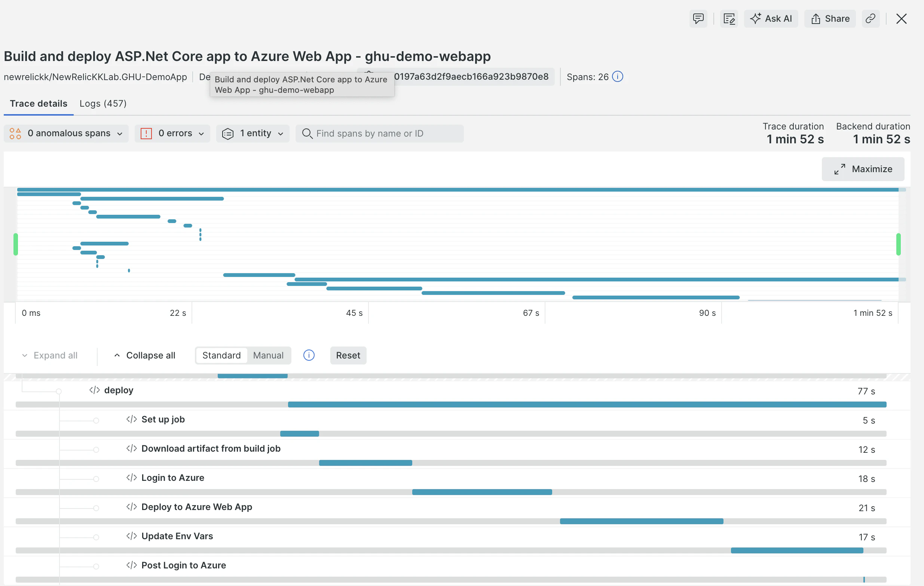Select Download artifact from build job span

pyautogui.click(x=457, y=454)
